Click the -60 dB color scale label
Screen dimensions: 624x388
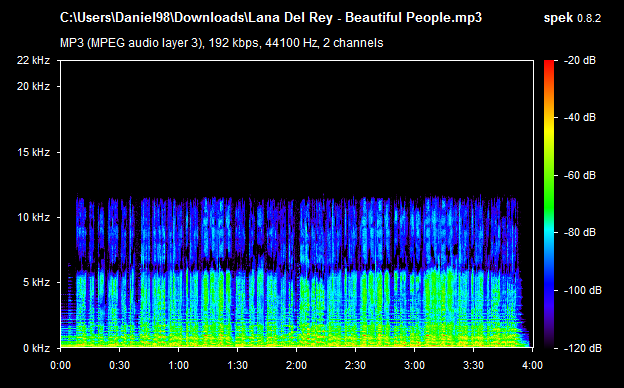pyautogui.click(x=579, y=175)
